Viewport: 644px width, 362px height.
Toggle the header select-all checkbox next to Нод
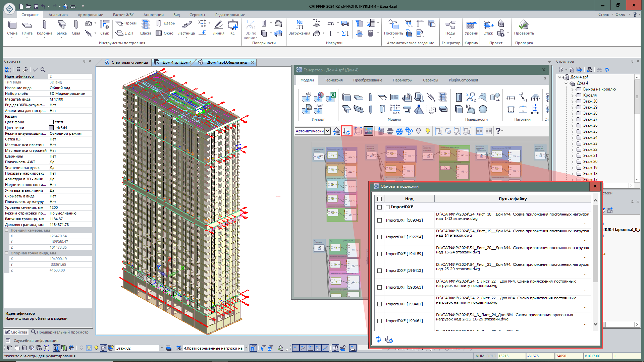coord(379,199)
